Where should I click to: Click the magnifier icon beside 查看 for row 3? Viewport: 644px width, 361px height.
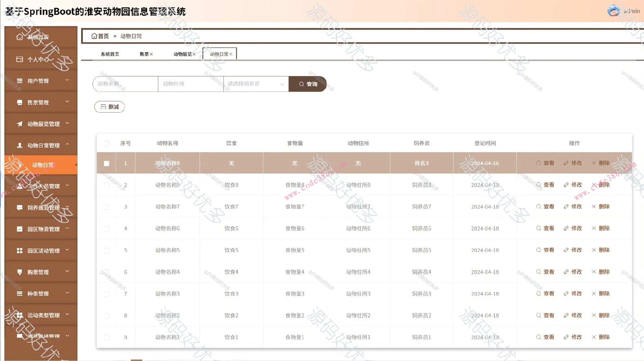pos(538,206)
